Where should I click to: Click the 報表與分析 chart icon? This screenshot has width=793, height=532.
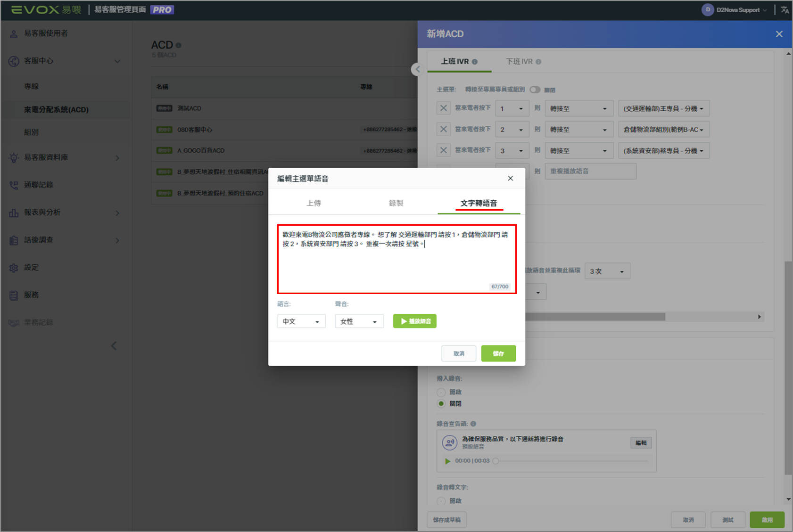click(14, 213)
